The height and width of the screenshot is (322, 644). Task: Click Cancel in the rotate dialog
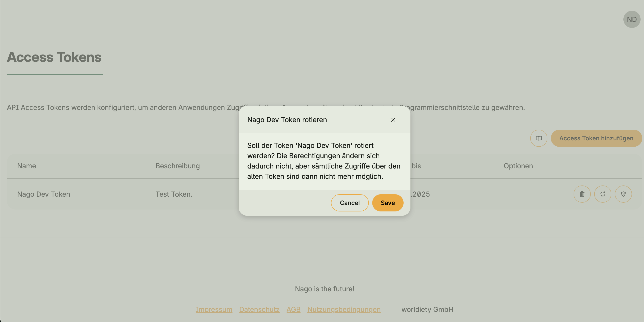[349, 203]
